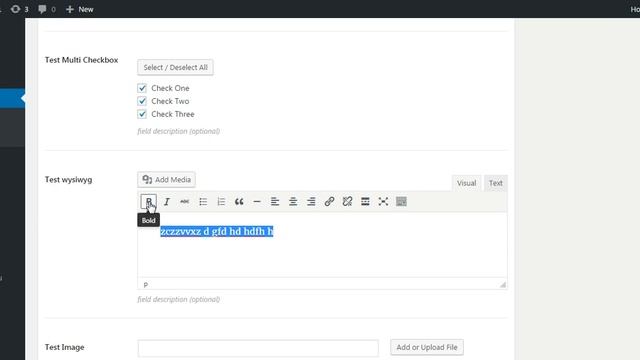Switch to the Text editor tab
The width and height of the screenshot is (640, 360).
[496, 183]
